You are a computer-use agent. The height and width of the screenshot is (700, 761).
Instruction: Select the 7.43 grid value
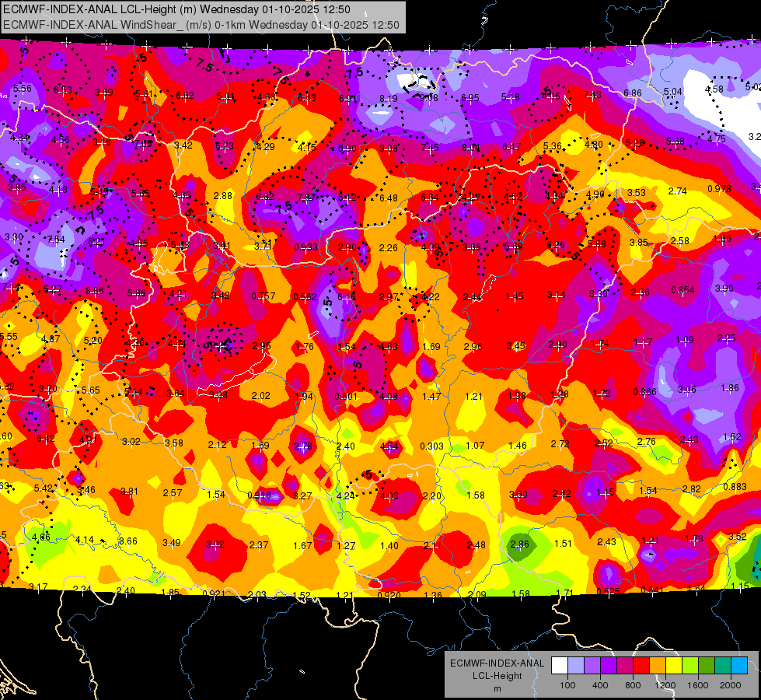pyautogui.click(x=592, y=95)
